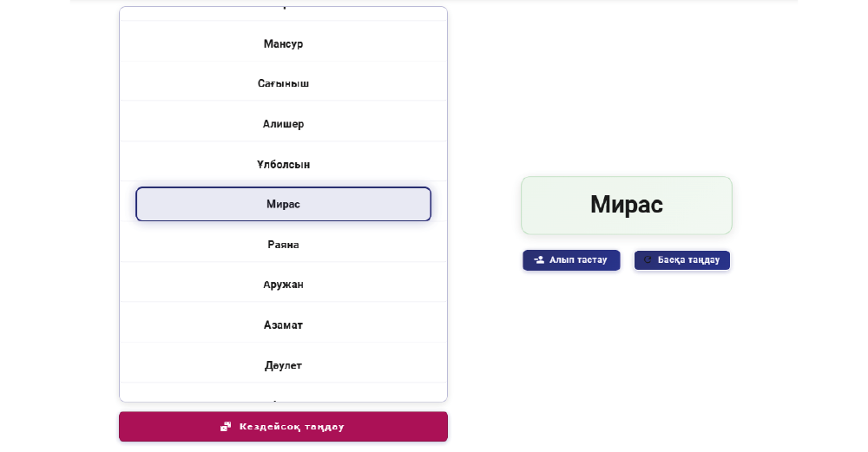Click the refresh arrow icon beside Басқа таңдау
Viewport: 868px width, 452px height.
coord(648,259)
